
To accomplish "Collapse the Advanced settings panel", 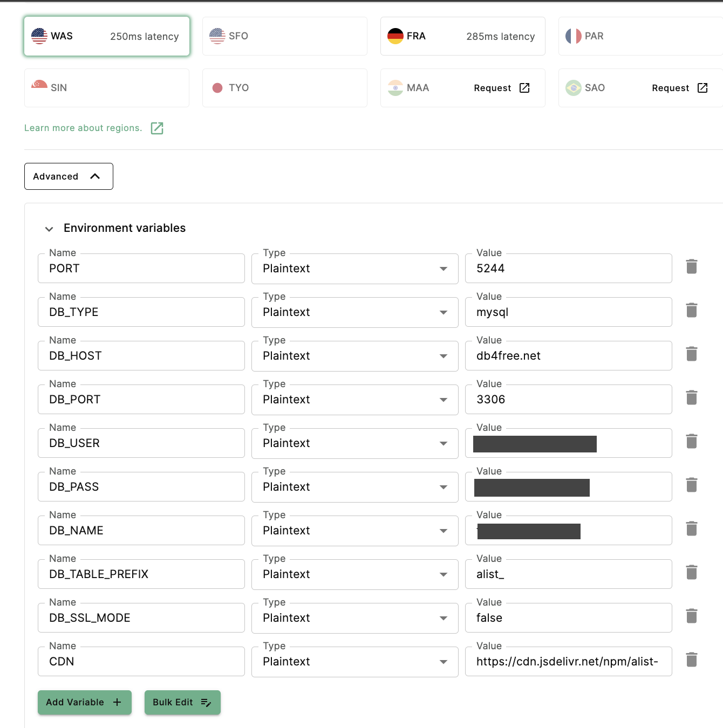I will click(x=69, y=176).
